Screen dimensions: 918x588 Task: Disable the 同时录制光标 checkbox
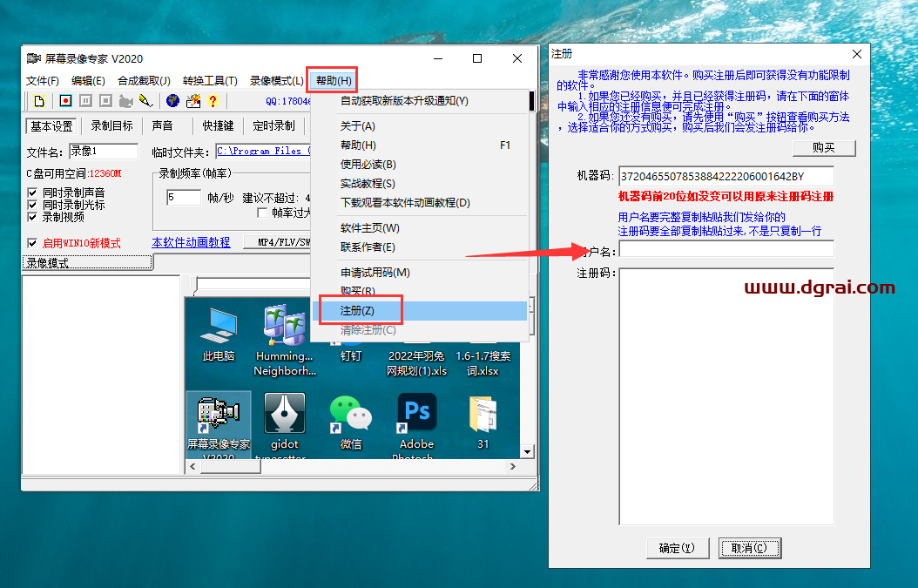(x=31, y=205)
